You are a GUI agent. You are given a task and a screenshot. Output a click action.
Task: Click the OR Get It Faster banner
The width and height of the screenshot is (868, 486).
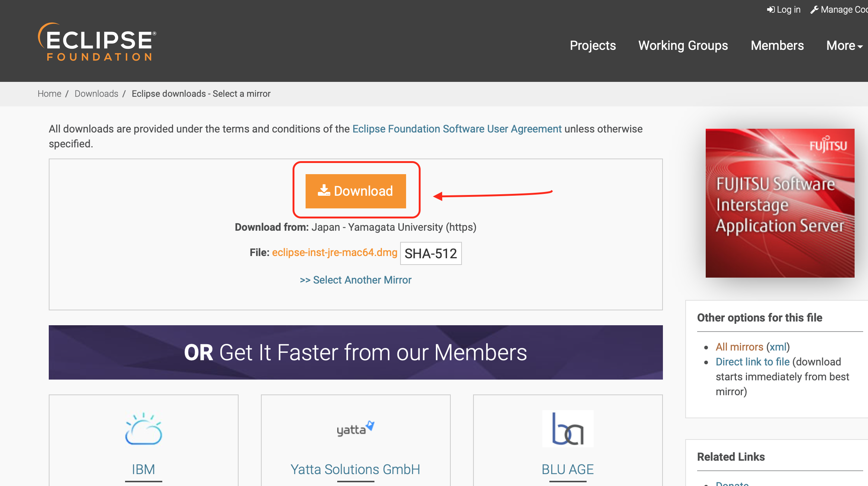click(355, 352)
